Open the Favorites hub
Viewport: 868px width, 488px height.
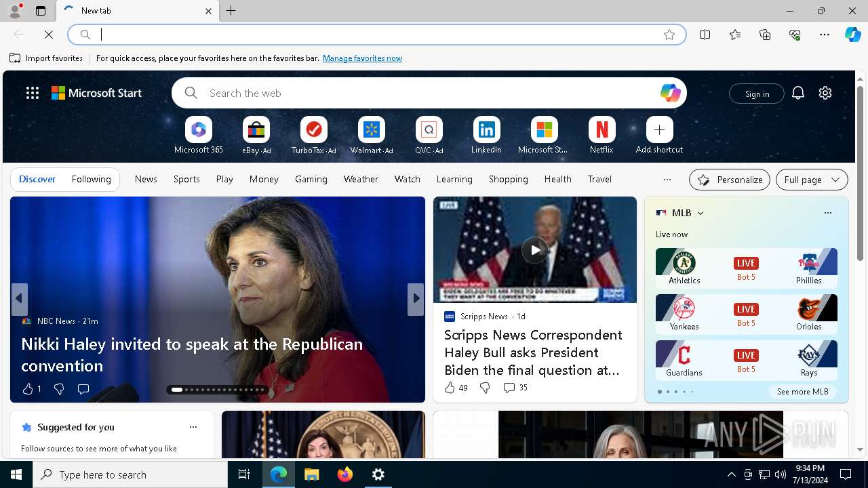735,35
